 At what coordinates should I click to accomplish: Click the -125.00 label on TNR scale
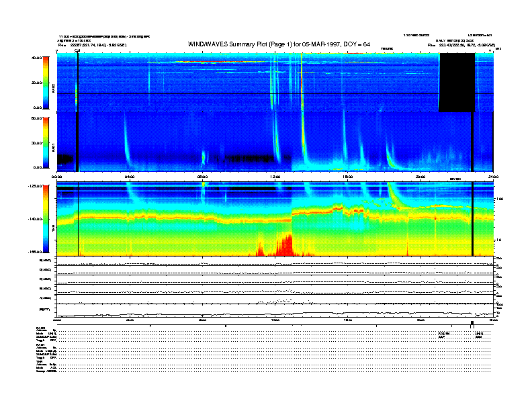point(36,186)
